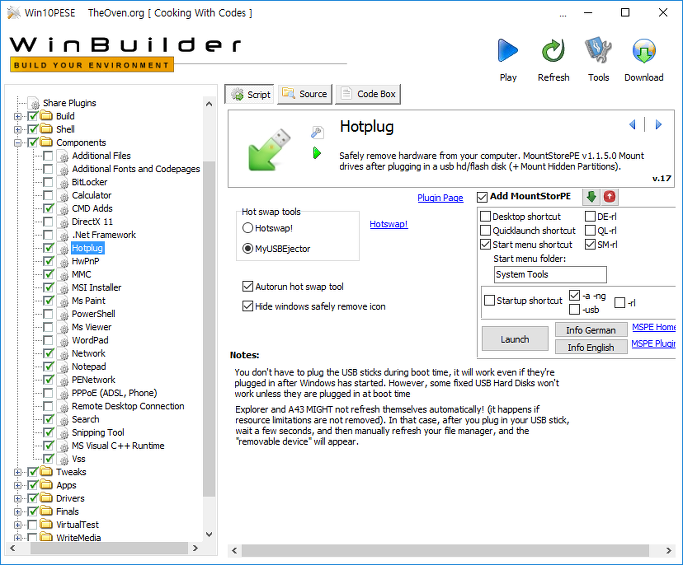Click the Apps folder icon
This screenshot has height=565, width=683.
[x=46, y=484]
